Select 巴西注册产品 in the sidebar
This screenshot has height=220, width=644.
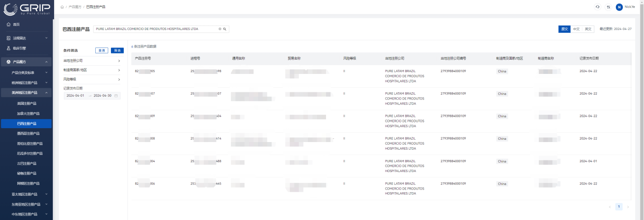point(26,123)
